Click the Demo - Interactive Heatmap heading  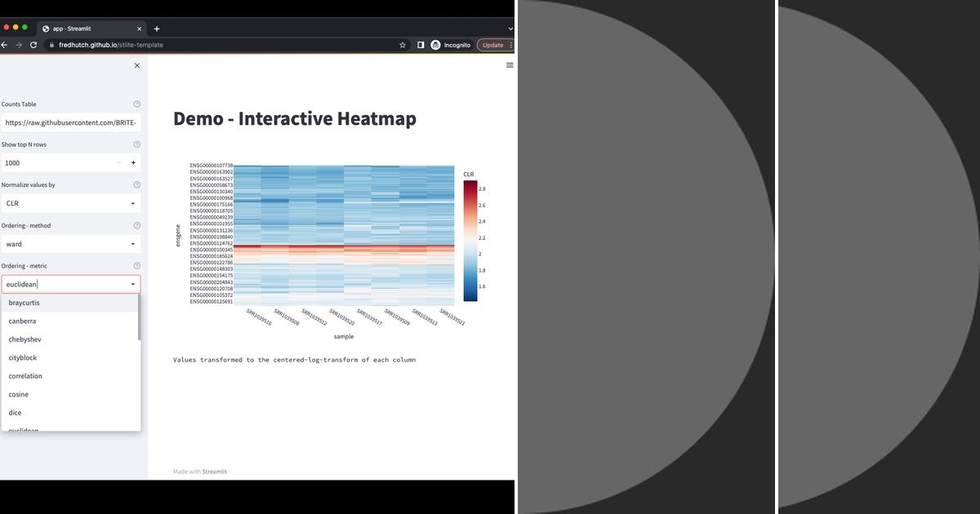click(295, 118)
